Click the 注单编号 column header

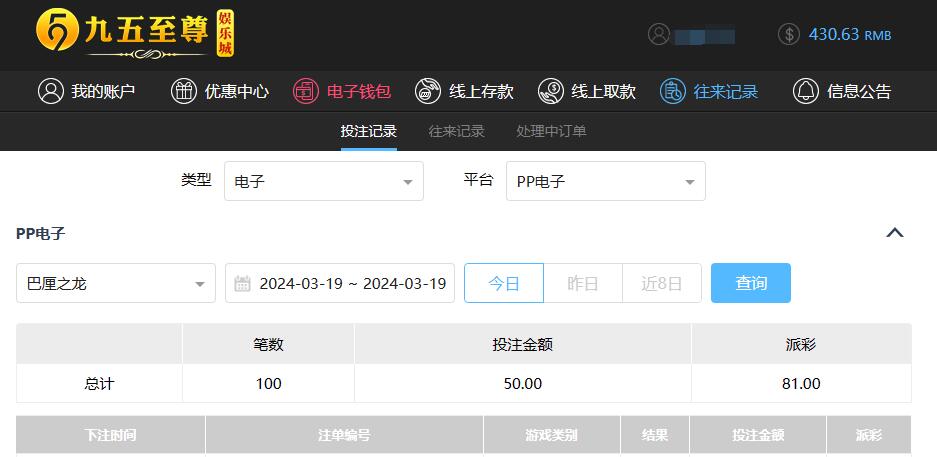[x=344, y=435]
